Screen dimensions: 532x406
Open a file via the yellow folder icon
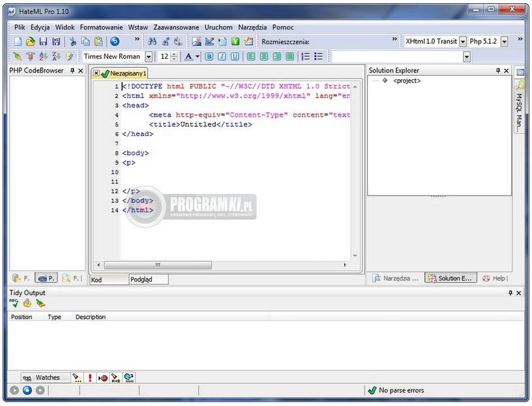tap(31, 41)
